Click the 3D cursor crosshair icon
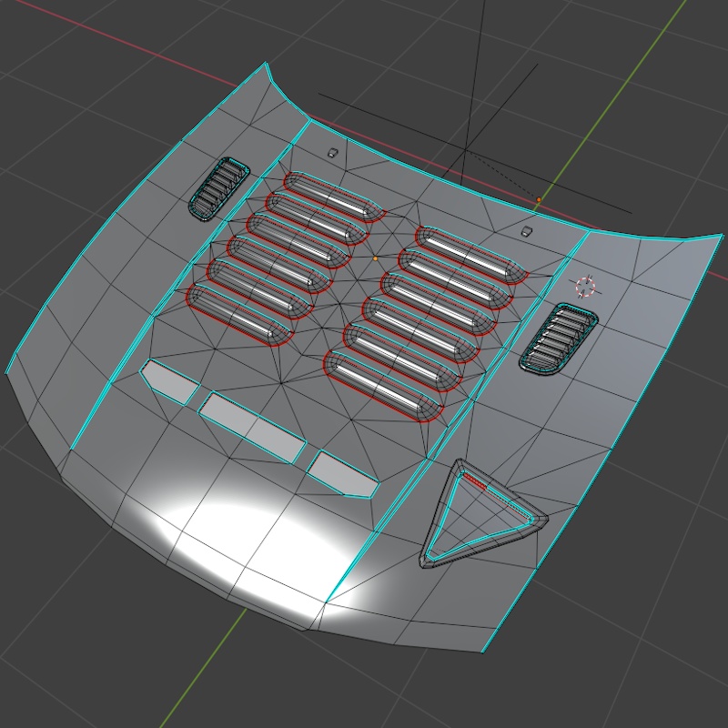This screenshot has height=728, width=728. (x=585, y=285)
